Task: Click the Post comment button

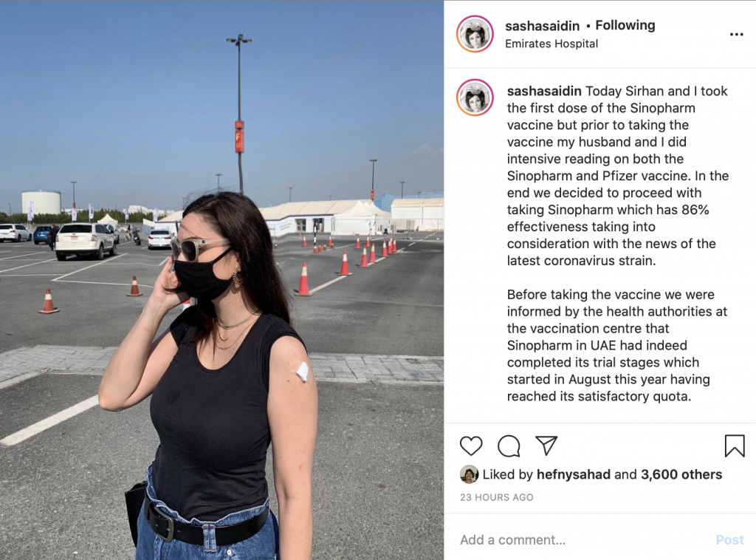Action: click(x=729, y=540)
